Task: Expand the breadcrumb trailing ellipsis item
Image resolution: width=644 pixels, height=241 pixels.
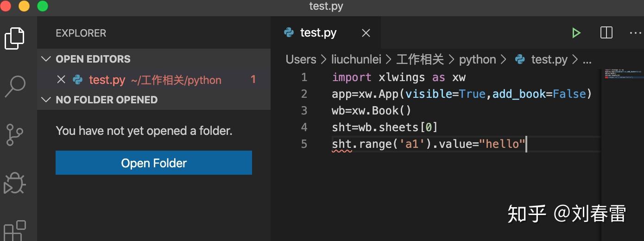Action: pyautogui.click(x=587, y=60)
